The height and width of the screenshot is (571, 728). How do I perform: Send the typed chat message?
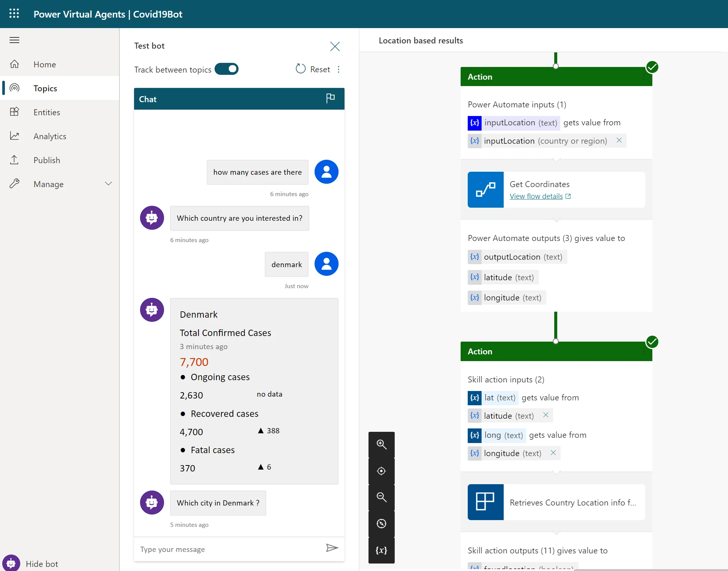[332, 549]
